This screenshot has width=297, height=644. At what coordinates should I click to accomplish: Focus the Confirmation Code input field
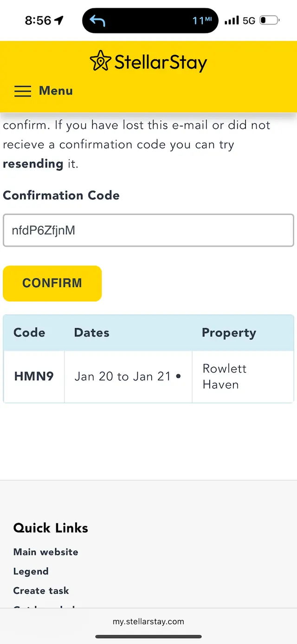click(x=148, y=230)
